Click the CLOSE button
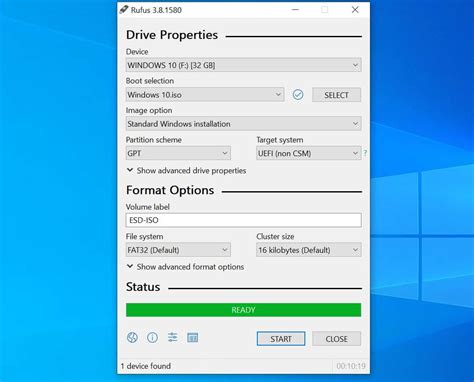Viewport: 474px width, 382px height. pos(336,339)
